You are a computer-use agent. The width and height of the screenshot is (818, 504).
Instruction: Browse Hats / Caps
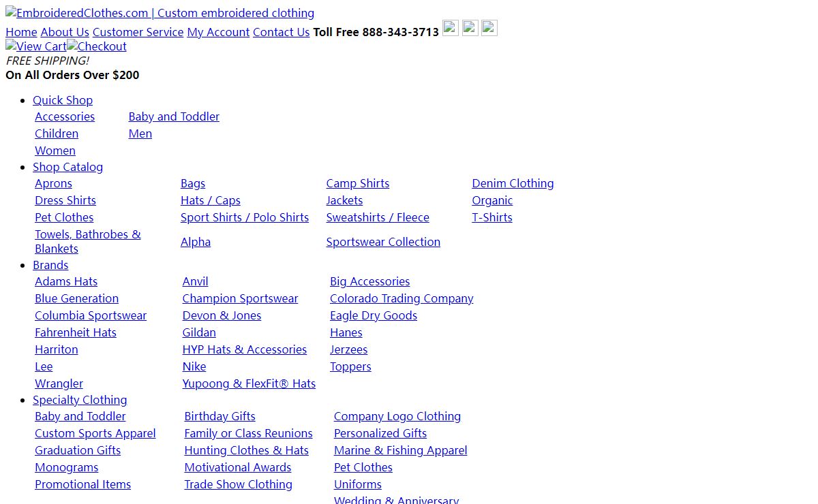[x=211, y=200]
